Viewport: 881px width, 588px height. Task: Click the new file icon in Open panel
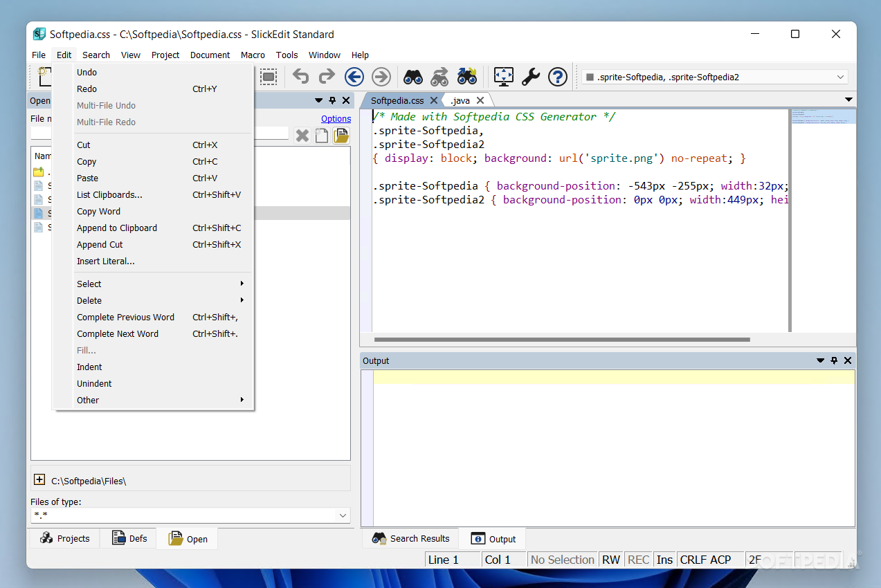(x=322, y=136)
